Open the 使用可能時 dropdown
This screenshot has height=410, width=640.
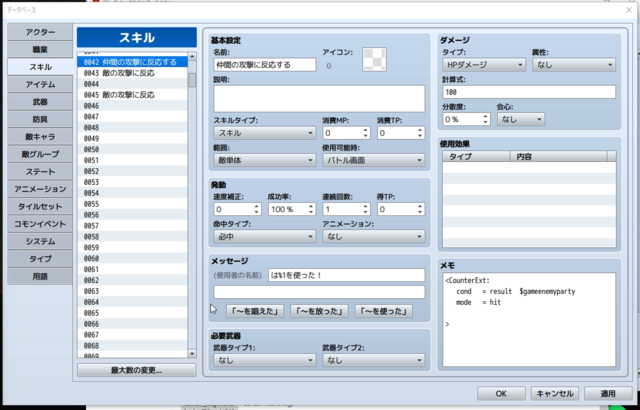point(373,160)
